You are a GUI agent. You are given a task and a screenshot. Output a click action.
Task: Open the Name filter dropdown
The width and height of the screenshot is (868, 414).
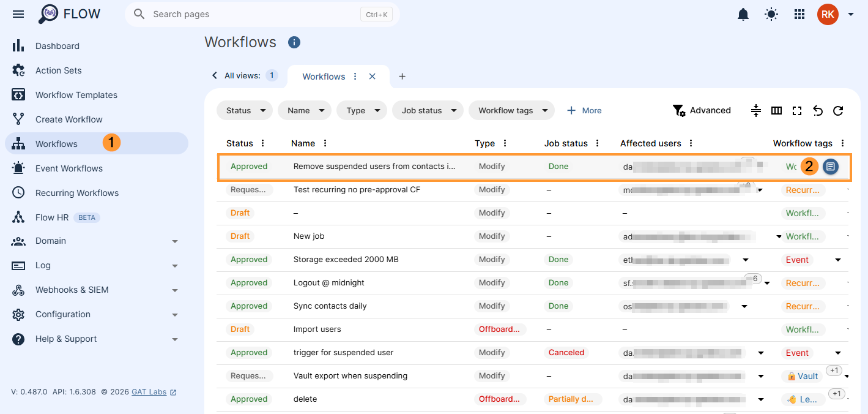pos(305,111)
